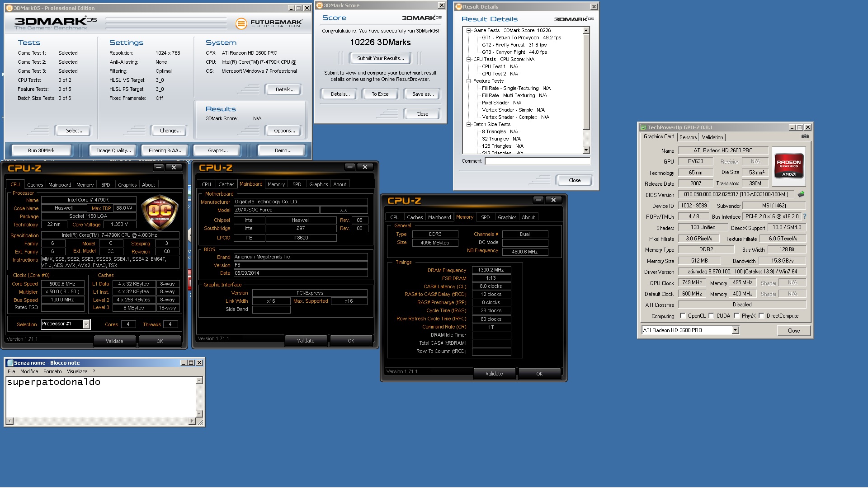Click the Result Details window title icon
Viewport: 868px width, 488px height.
459,7
